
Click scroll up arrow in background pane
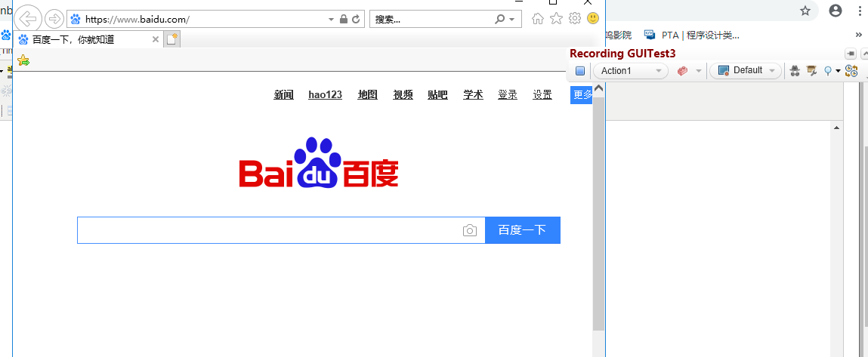(836, 128)
